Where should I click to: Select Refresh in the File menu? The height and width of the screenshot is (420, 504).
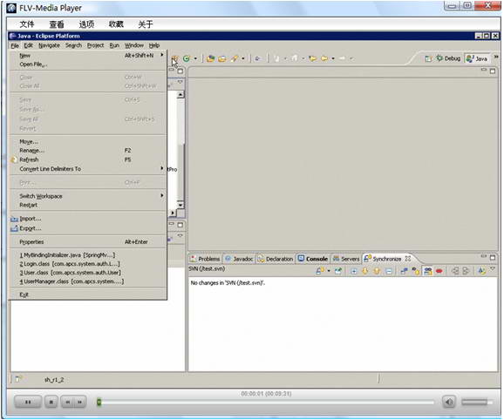tap(87, 159)
